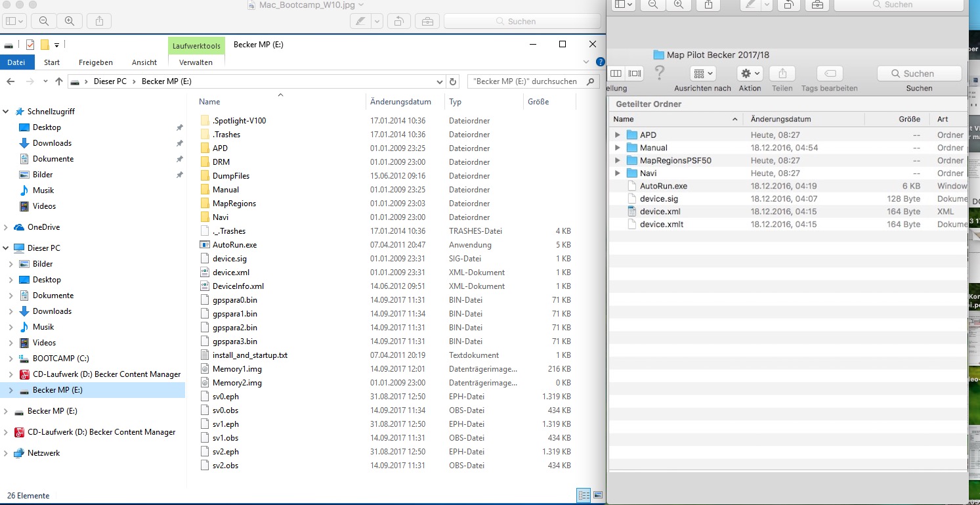Screen dimensions: 980x505
Task: Switch Finder to cover flow view
Action: pyautogui.click(x=634, y=74)
